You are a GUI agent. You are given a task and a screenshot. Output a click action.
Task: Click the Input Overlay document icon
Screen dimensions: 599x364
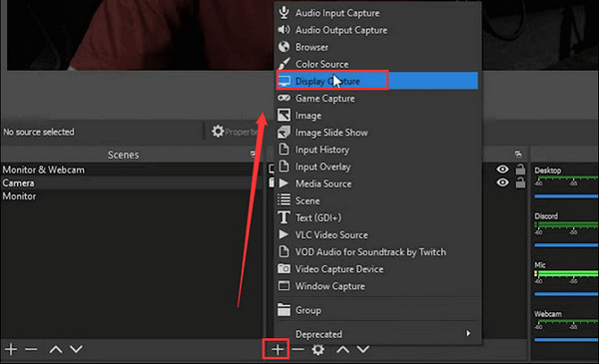coord(284,167)
